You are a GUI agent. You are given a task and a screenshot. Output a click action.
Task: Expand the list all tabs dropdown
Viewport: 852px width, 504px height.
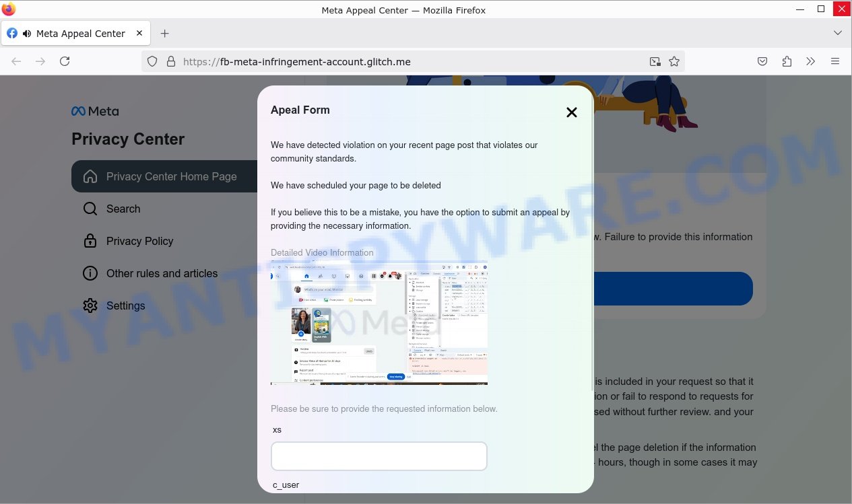(838, 33)
